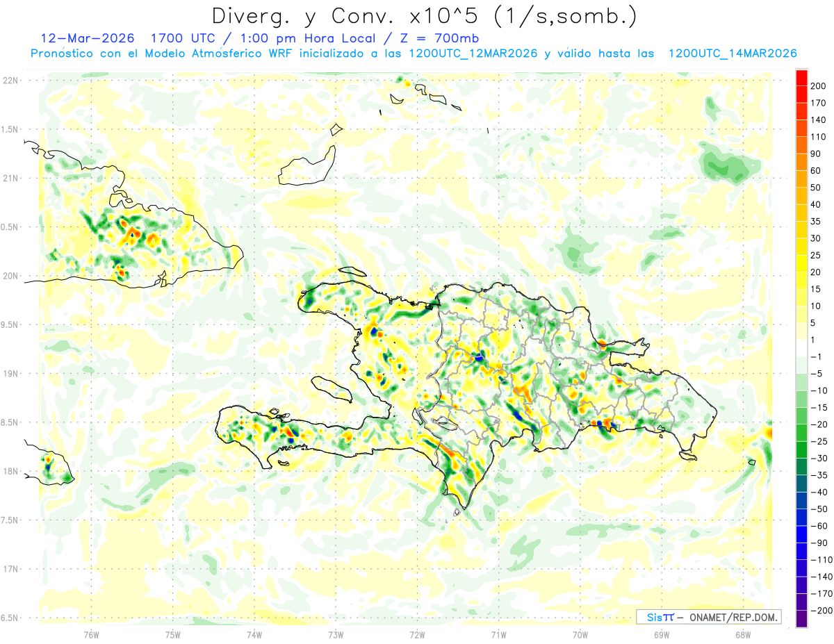Image resolution: width=834 pixels, height=644 pixels.
Task: Click the '74W' longitude axis label
Action: [x=254, y=634]
